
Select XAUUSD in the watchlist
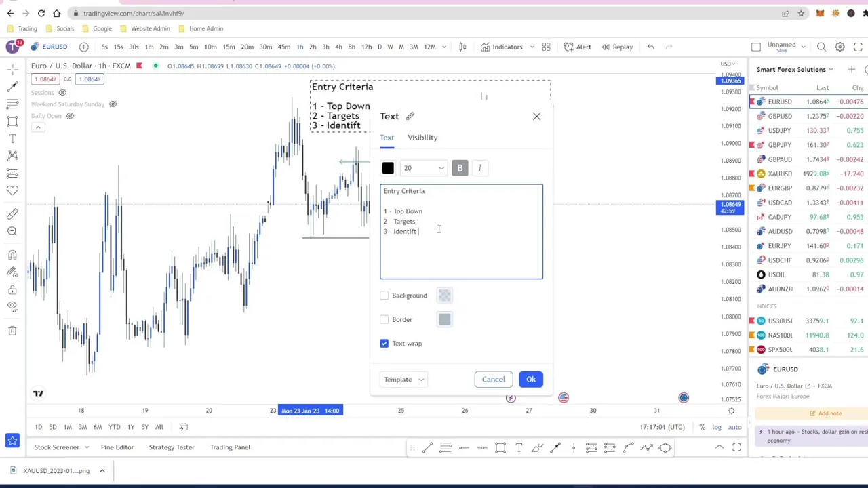pyautogui.click(x=808, y=174)
